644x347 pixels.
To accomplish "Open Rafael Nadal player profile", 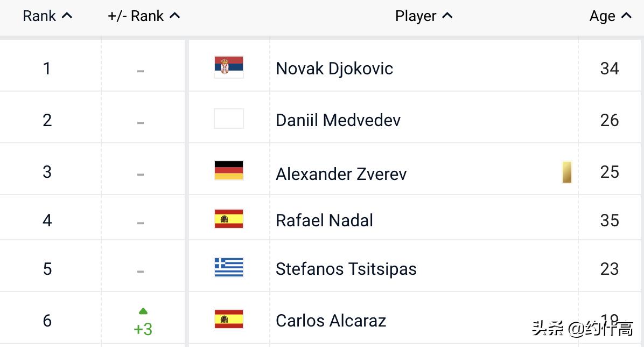I will [x=324, y=220].
